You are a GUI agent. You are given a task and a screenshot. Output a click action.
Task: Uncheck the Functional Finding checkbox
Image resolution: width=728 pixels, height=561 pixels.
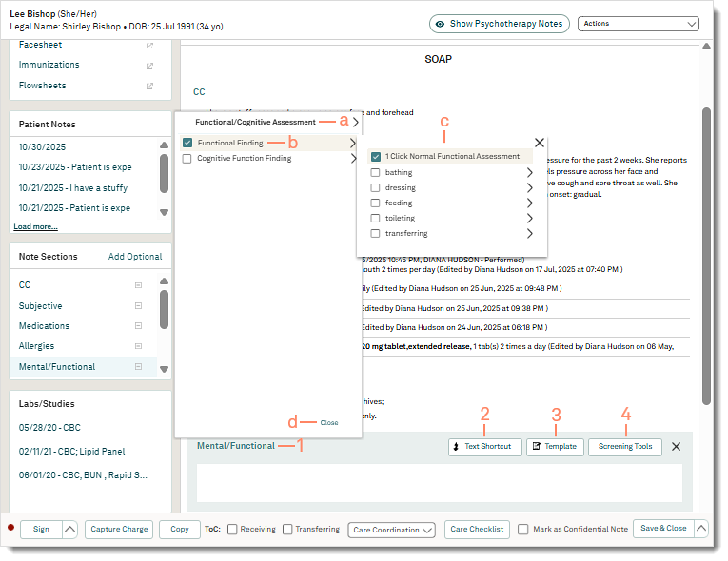point(187,143)
